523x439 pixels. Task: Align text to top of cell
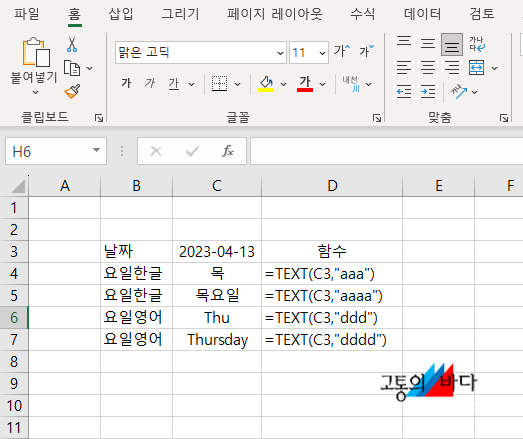[x=404, y=41]
